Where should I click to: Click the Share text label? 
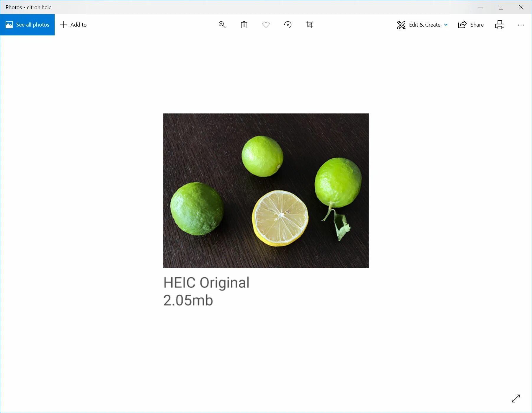click(x=477, y=25)
